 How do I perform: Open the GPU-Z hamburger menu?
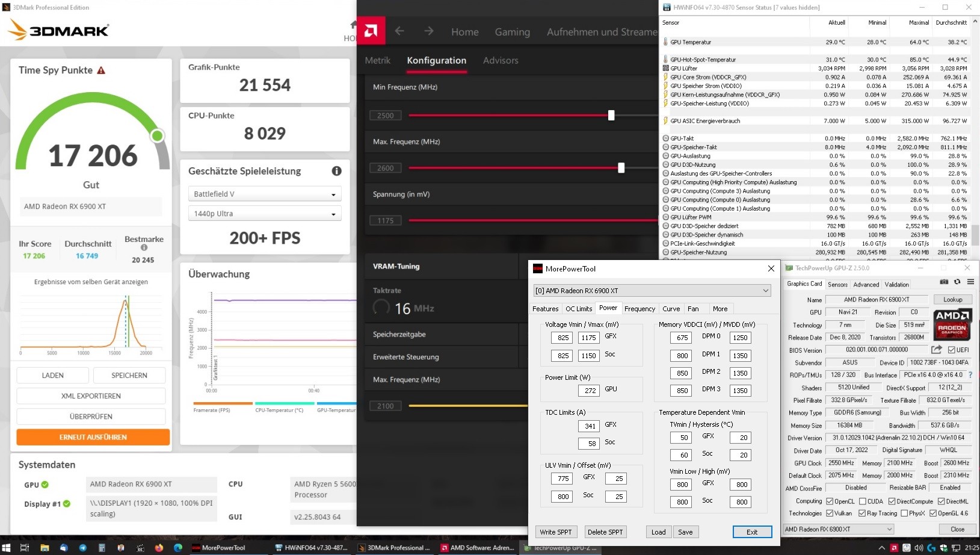(x=970, y=282)
